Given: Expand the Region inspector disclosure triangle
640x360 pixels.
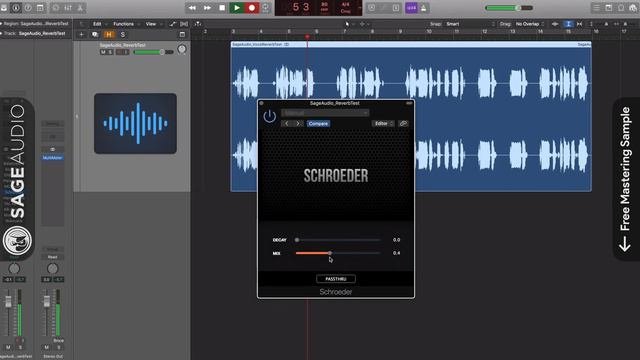Looking at the screenshot, I should [x=1, y=24].
